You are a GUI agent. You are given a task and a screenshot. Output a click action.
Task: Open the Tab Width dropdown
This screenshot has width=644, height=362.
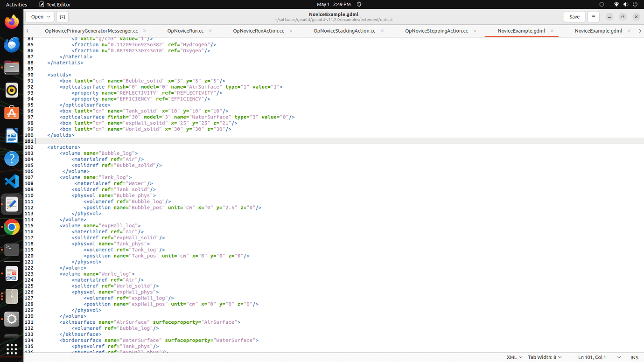[544, 357]
